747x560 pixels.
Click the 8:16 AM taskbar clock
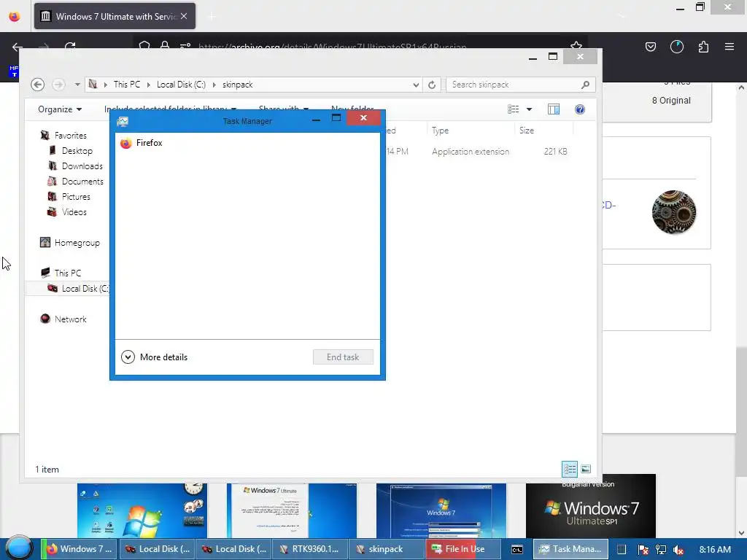pos(715,550)
